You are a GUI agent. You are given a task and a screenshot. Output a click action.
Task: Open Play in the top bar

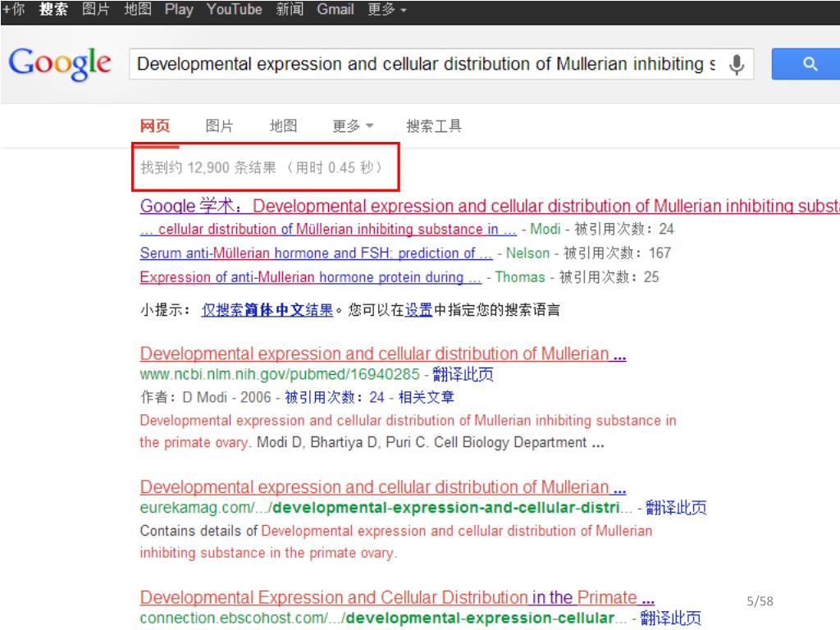[x=179, y=9]
